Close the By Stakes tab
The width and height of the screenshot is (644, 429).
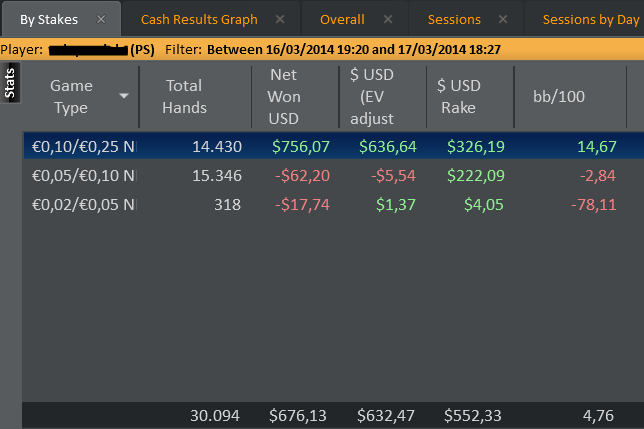click(x=101, y=19)
